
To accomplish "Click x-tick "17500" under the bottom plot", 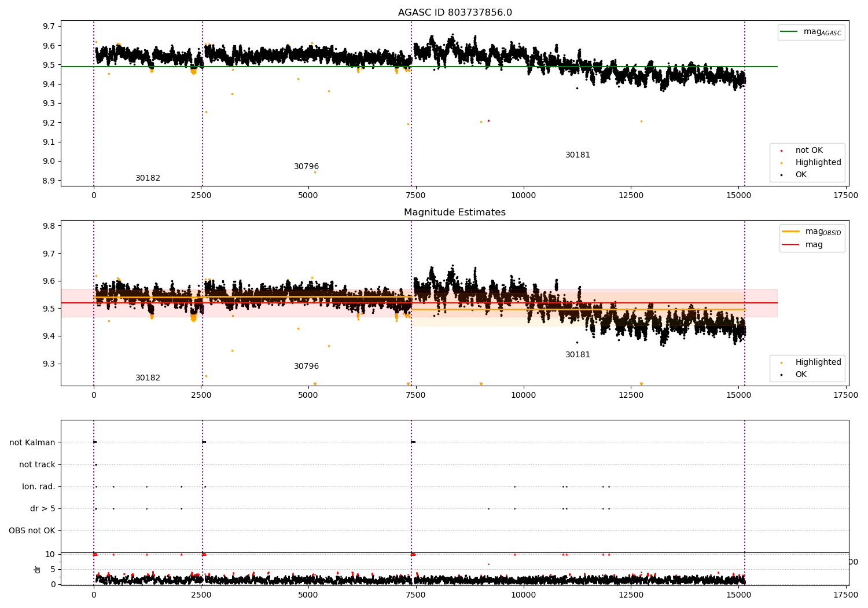I will (845, 595).
